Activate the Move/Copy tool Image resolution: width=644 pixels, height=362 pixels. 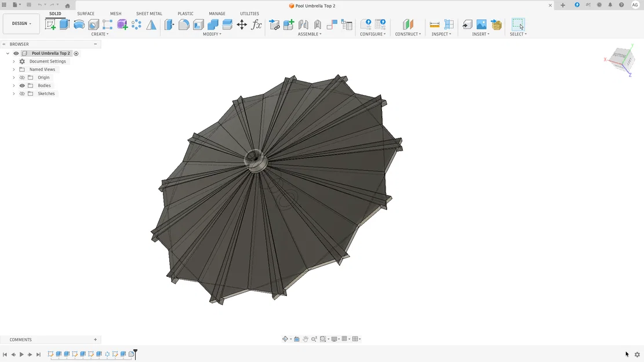pyautogui.click(x=242, y=24)
